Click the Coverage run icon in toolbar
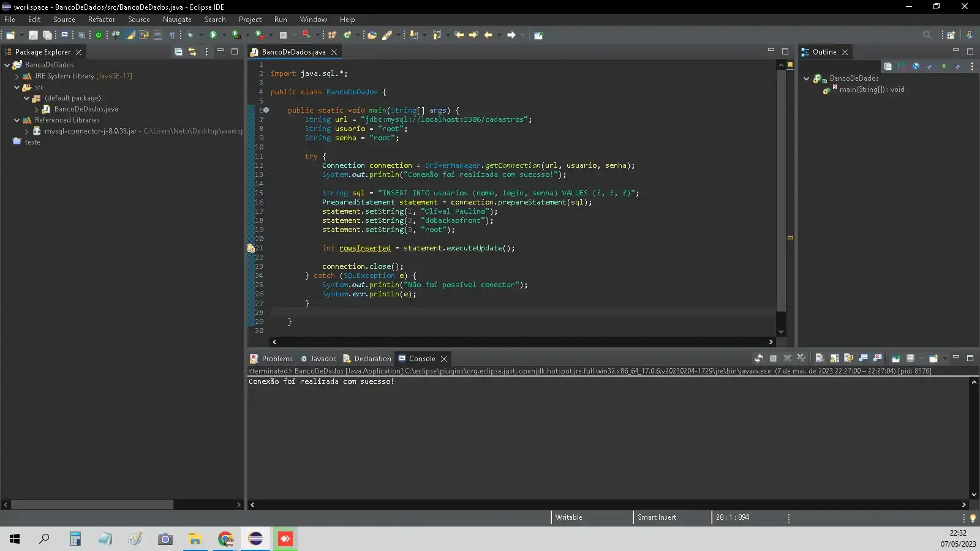Screen dimensions: 980x551 (236, 35)
